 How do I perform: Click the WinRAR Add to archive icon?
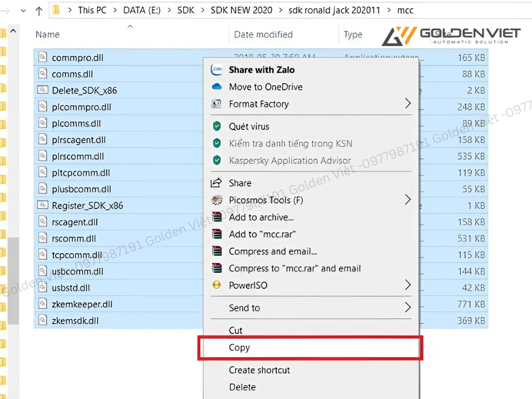click(217, 217)
